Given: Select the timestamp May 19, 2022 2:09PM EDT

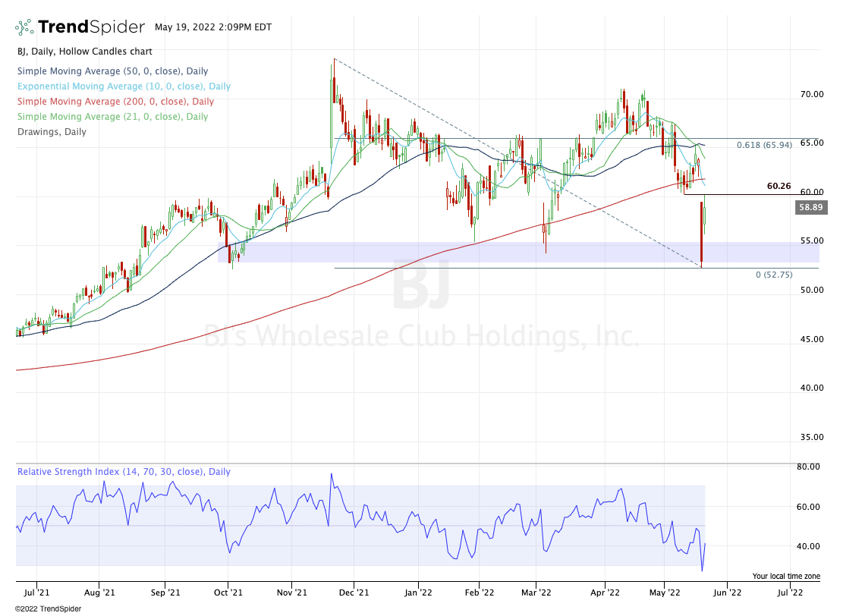Looking at the screenshot, I should 213,27.
